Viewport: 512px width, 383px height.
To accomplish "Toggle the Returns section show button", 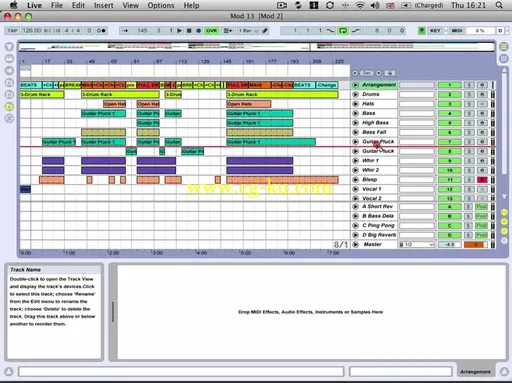I will (x=504, y=222).
